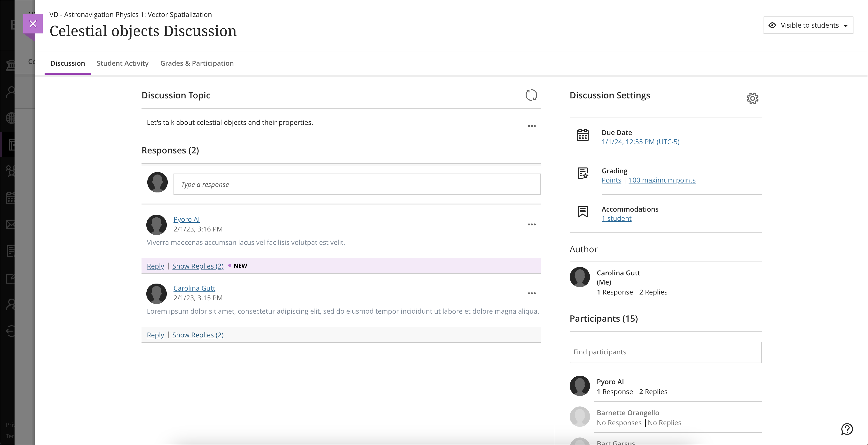
Task: Click the Reply link under Pyoro AI post
Action: coord(155,266)
